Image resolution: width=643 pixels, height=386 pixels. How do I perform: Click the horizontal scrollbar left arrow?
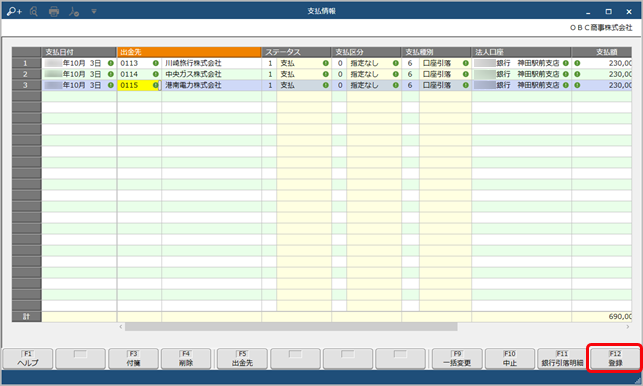[121, 327]
